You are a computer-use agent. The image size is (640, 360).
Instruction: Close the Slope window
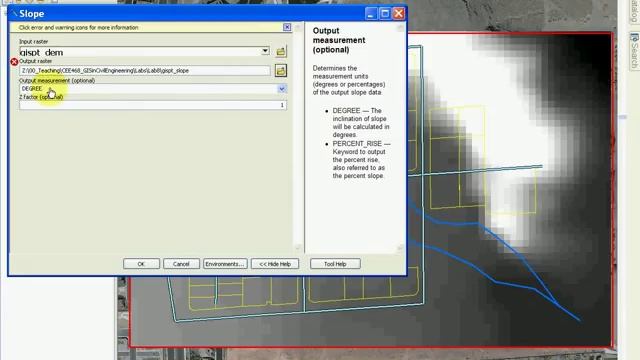(399, 13)
